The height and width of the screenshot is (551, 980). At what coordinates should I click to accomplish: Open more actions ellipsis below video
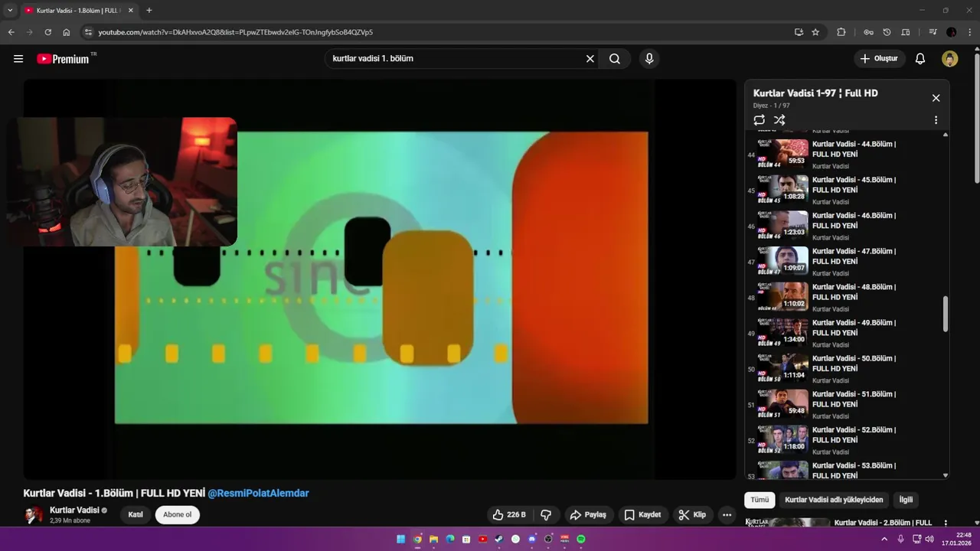point(727,515)
